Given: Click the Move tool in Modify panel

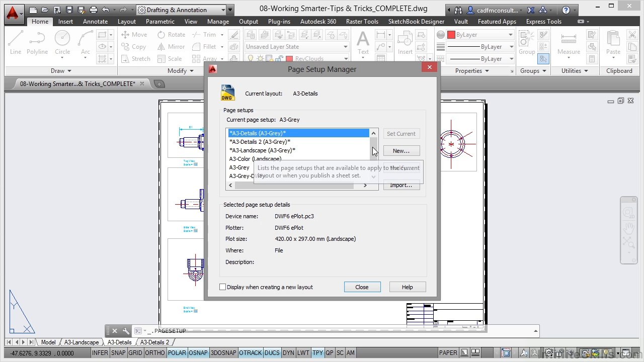Looking at the screenshot, I should tap(134, 35).
